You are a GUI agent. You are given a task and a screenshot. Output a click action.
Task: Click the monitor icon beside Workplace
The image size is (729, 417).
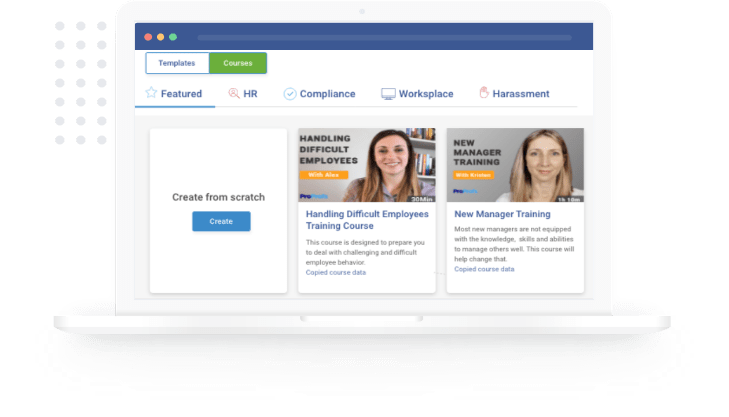[x=388, y=94]
